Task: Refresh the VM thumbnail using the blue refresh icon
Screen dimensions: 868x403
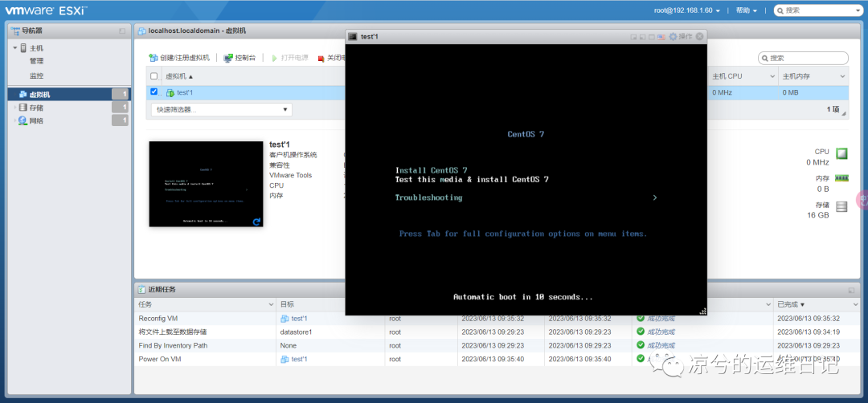Action: 256,222
